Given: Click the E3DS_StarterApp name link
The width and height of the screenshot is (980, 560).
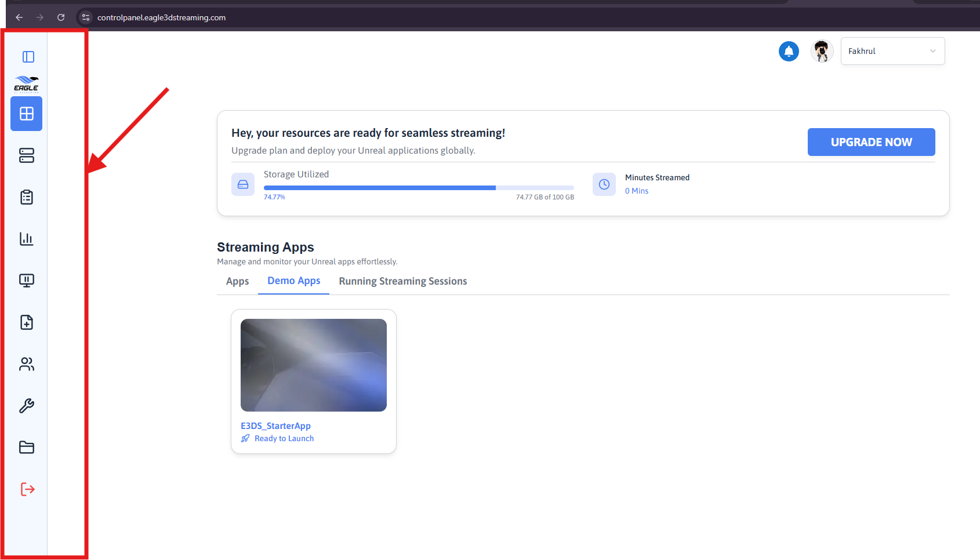Looking at the screenshot, I should pos(275,426).
